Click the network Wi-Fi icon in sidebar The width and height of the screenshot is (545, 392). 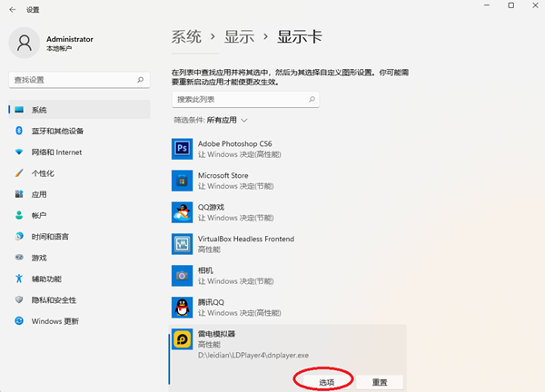coord(19,152)
